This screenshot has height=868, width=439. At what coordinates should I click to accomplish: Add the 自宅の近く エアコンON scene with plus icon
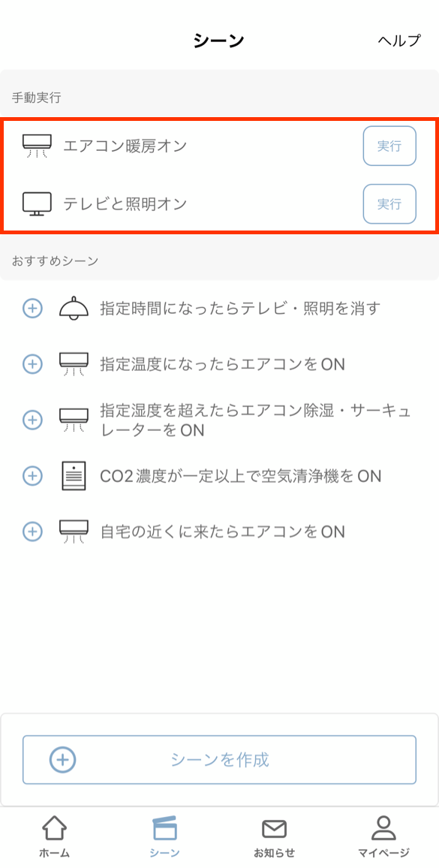[x=32, y=532]
